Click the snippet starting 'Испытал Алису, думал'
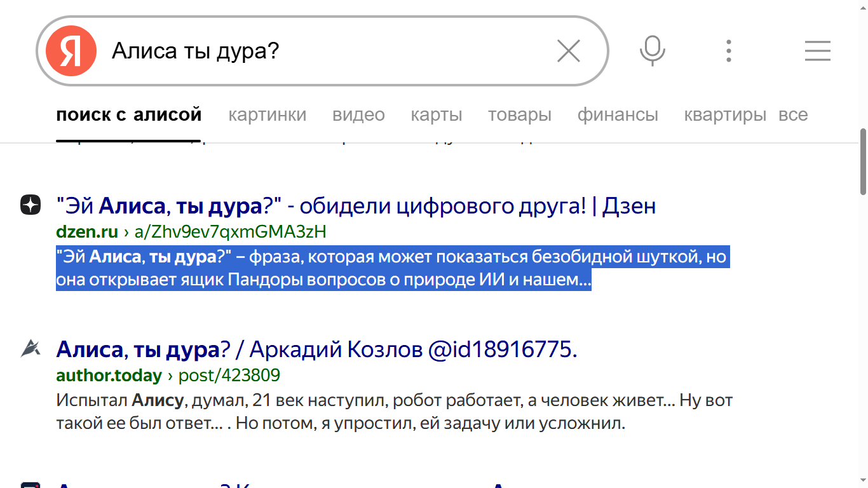Screen dimensions: 868x488 (394, 412)
